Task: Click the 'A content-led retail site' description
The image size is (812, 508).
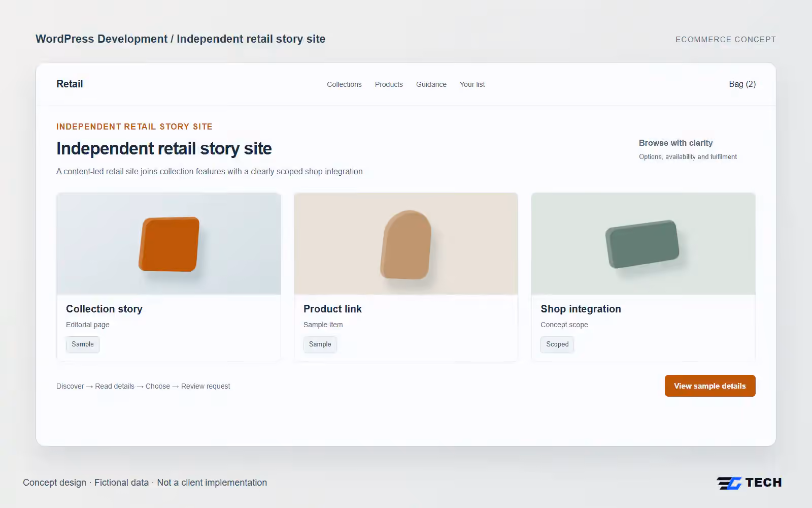Action: [x=210, y=172]
